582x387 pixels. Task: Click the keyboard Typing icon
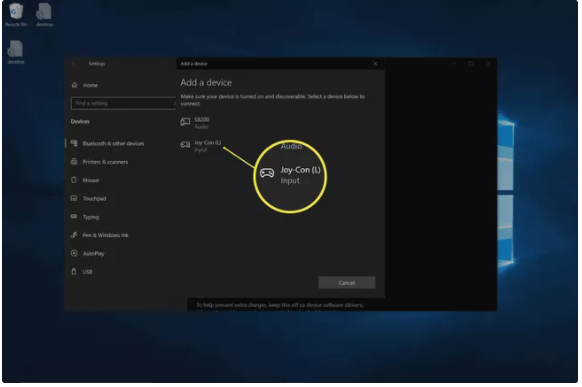74,216
